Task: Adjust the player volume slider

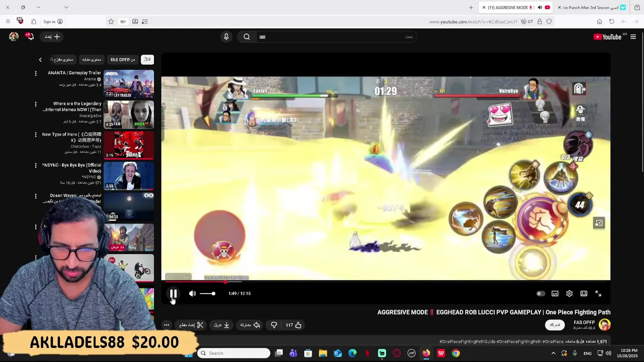Action: pyautogui.click(x=207, y=294)
